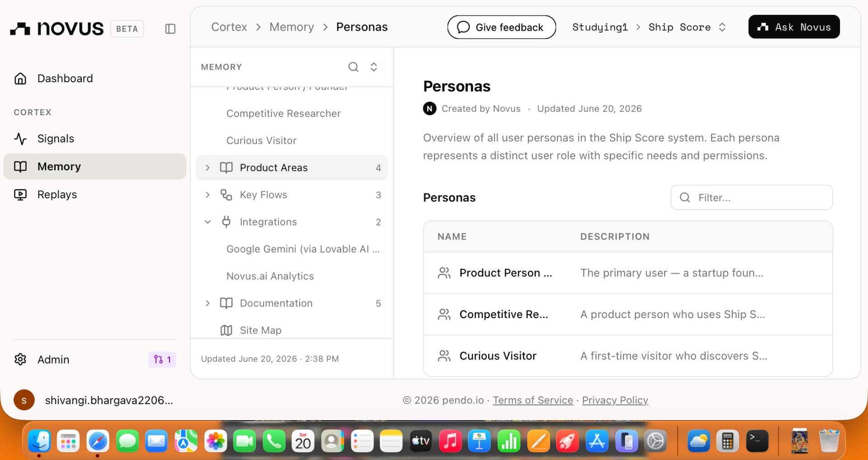Click the Product Areas book icon
The width and height of the screenshot is (868, 460).
tap(226, 168)
